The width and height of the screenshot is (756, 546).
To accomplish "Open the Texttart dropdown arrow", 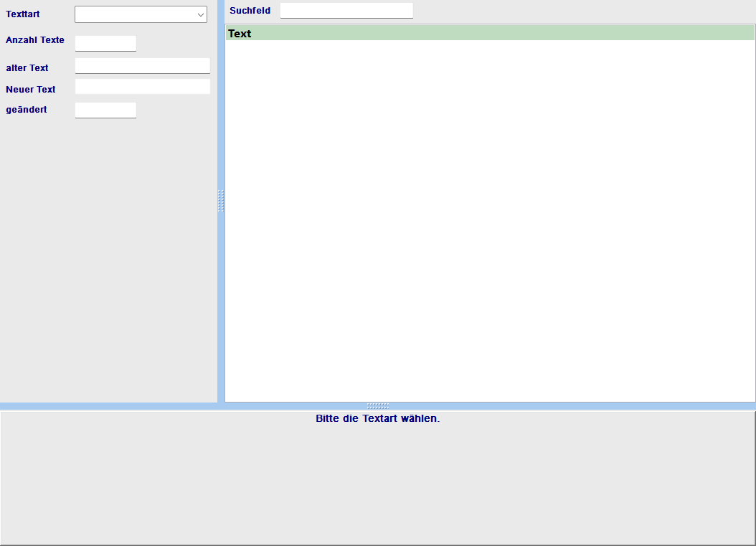I will coord(200,14).
